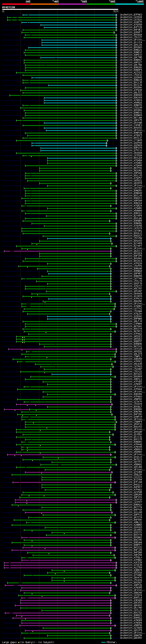This screenshot has height=644, width=146.
Task: Select the UniRef100_Q0JJC4 label
Action: click(131, 42)
